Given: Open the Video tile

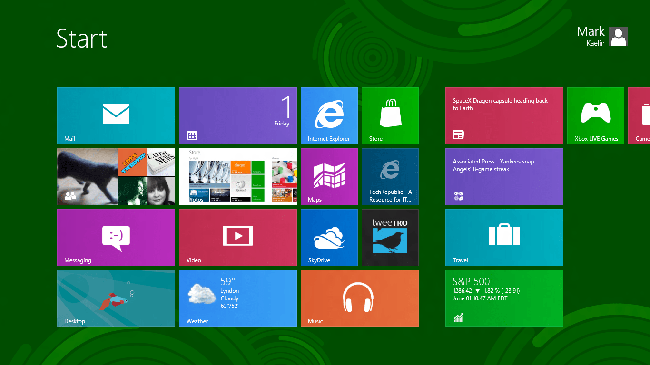Looking at the screenshot, I should (238, 237).
